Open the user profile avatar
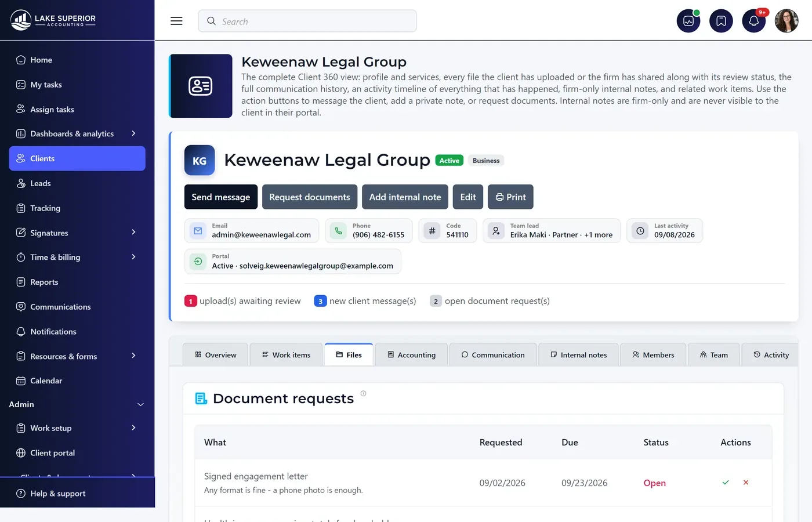The height and width of the screenshot is (522, 812). tap(786, 21)
